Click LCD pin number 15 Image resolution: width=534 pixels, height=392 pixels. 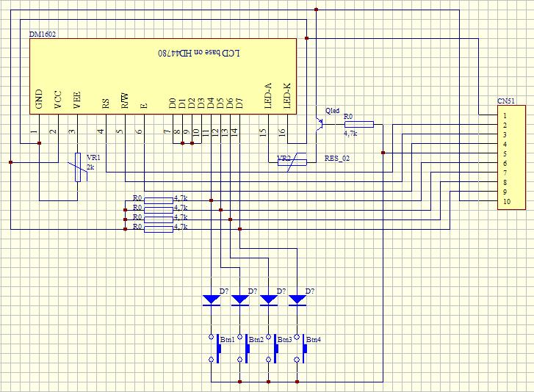tap(262, 133)
